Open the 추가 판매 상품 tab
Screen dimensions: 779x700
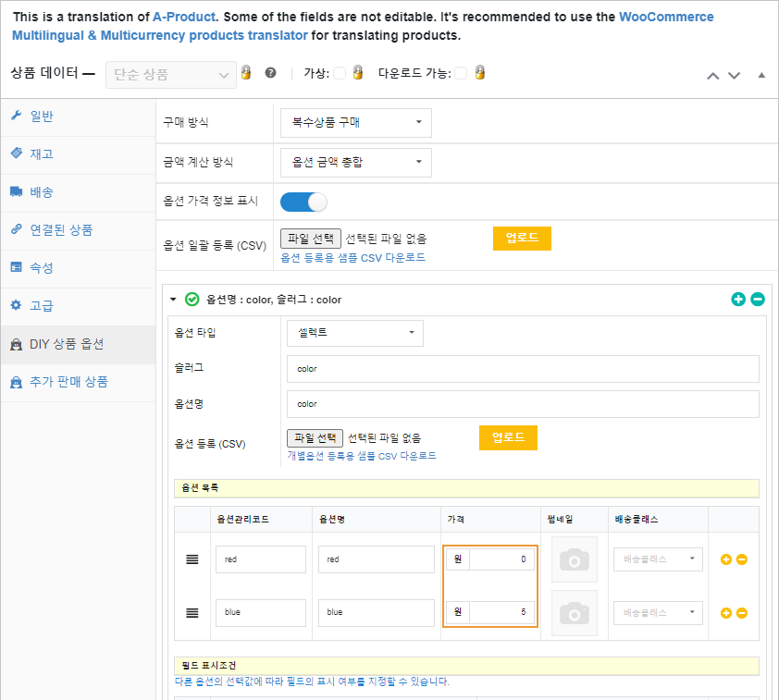pos(68,382)
